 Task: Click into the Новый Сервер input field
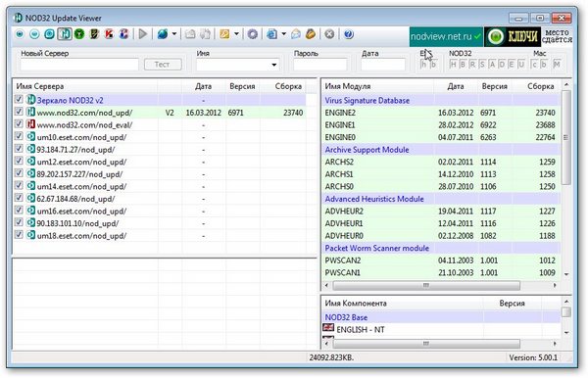point(79,65)
